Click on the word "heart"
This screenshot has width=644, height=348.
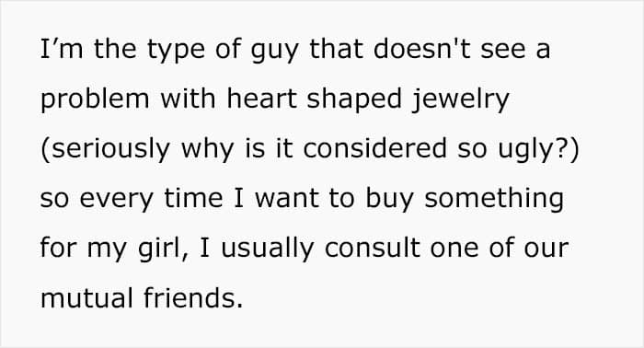tap(261, 99)
